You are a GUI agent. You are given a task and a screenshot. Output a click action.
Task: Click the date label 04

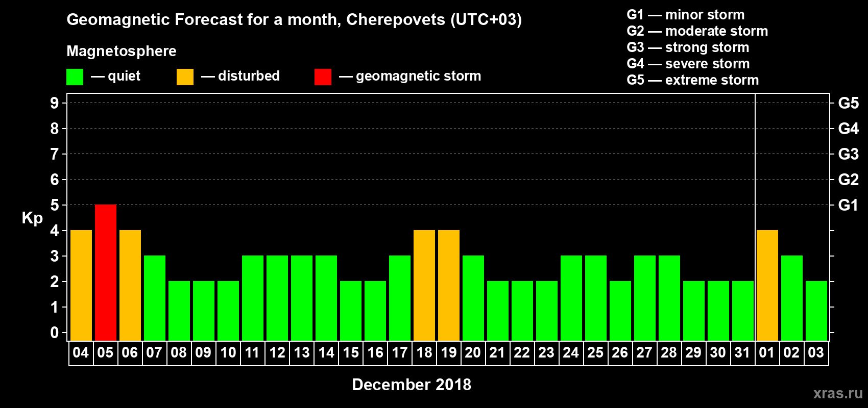pyautogui.click(x=81, y=353)
